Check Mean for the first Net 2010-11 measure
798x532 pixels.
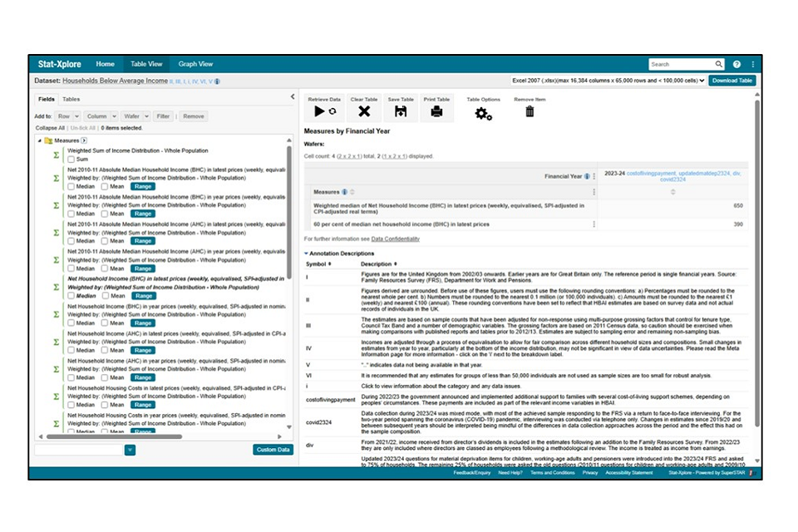(104, 186)
